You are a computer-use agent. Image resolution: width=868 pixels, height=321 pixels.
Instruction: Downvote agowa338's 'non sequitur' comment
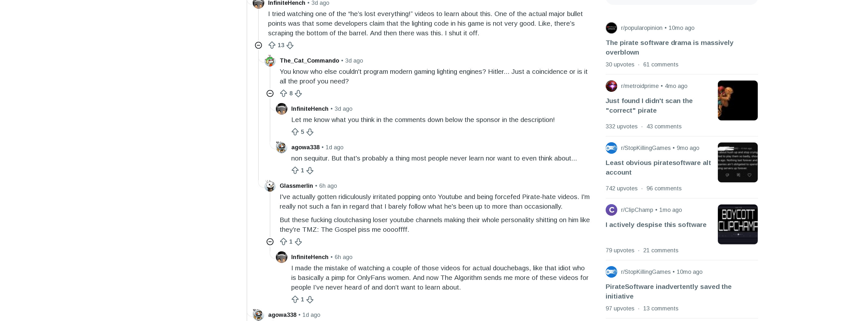[310, 170]
